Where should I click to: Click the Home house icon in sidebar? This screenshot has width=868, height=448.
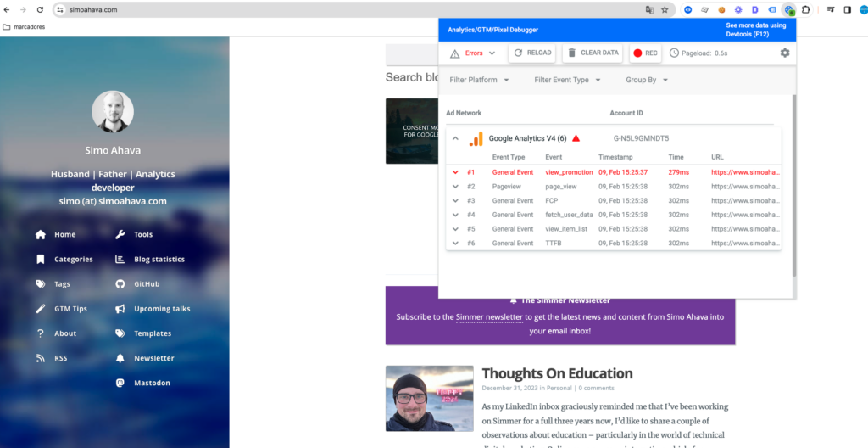(41, 234)
